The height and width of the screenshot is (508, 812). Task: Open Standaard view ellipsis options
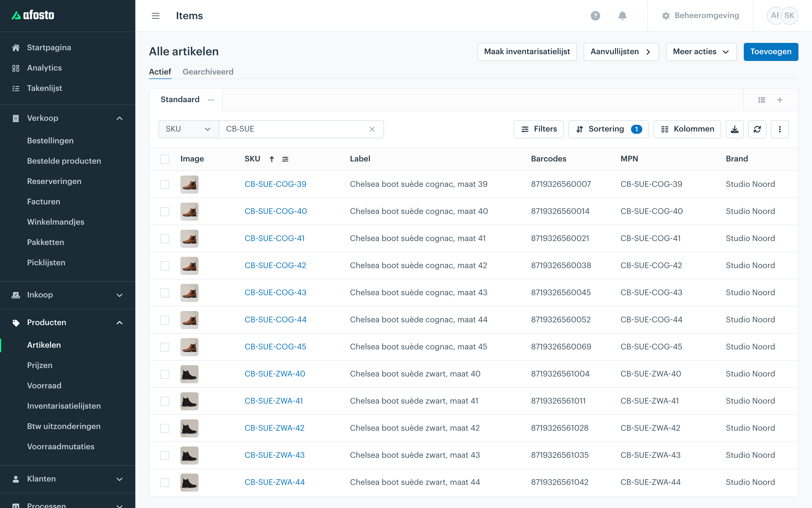[x=211, y=100]
